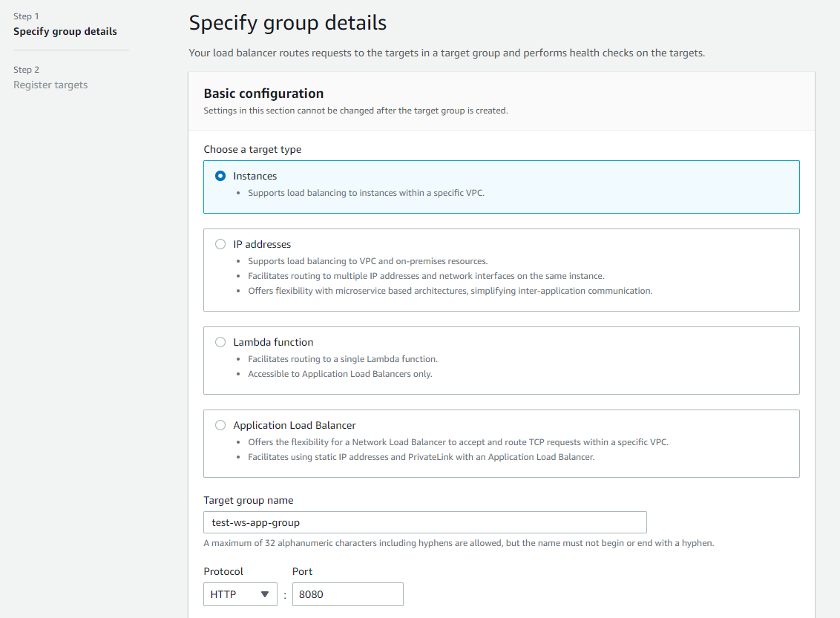
Task: Click the Target group name label
Action: point(248,500)
